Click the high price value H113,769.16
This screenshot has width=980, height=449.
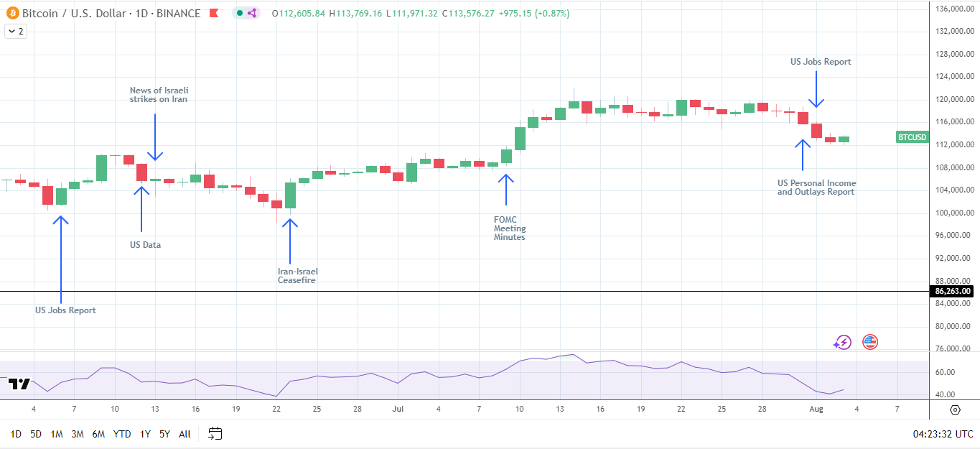point(357,13)
